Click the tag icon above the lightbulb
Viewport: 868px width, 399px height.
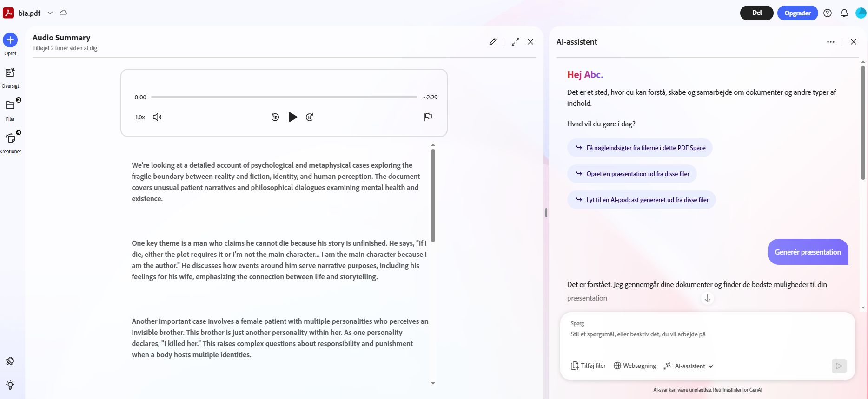coord(10,361)
